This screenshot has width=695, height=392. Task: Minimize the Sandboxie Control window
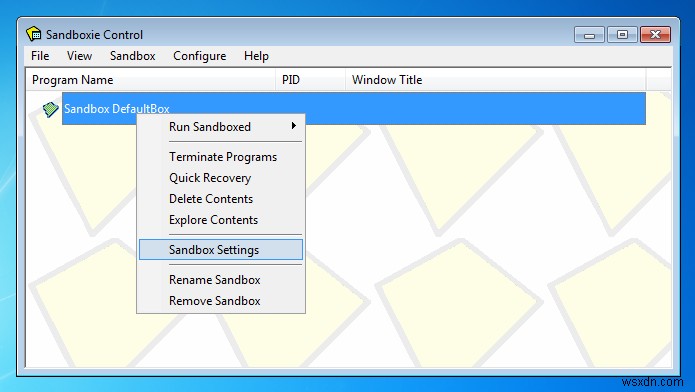point(589,35)
